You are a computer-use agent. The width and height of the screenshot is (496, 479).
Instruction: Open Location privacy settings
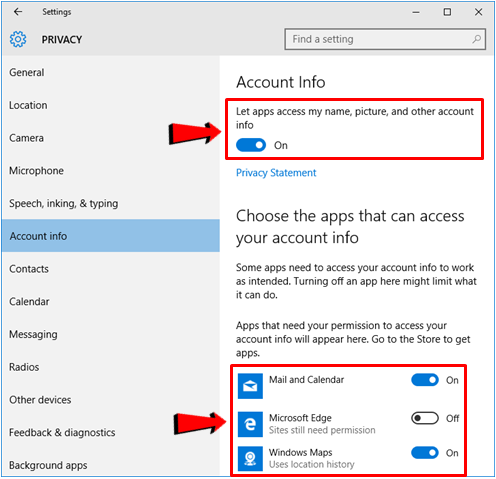click(111, 105)
